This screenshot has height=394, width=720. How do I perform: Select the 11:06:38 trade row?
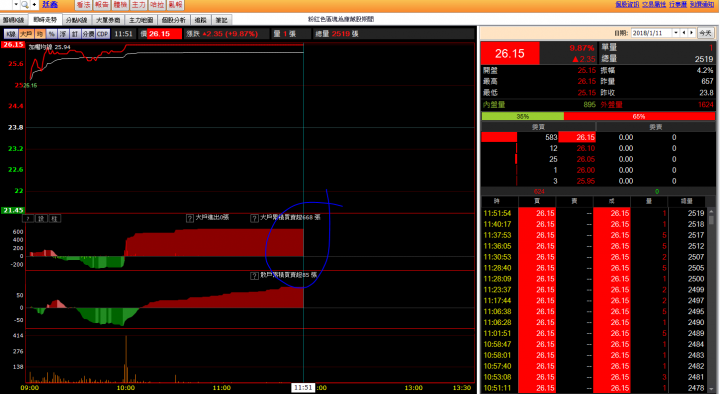point(594,312)
